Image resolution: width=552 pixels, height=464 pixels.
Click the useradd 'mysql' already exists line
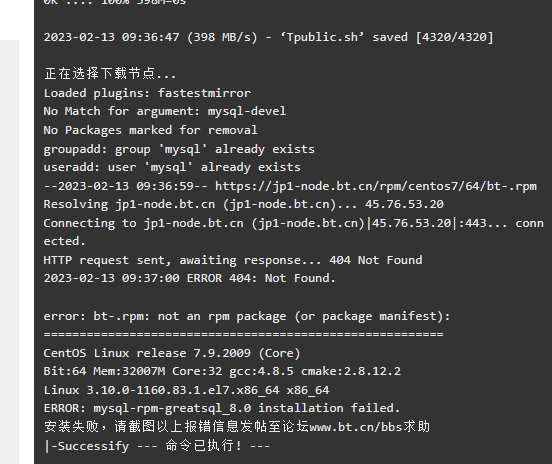[172, 167]
